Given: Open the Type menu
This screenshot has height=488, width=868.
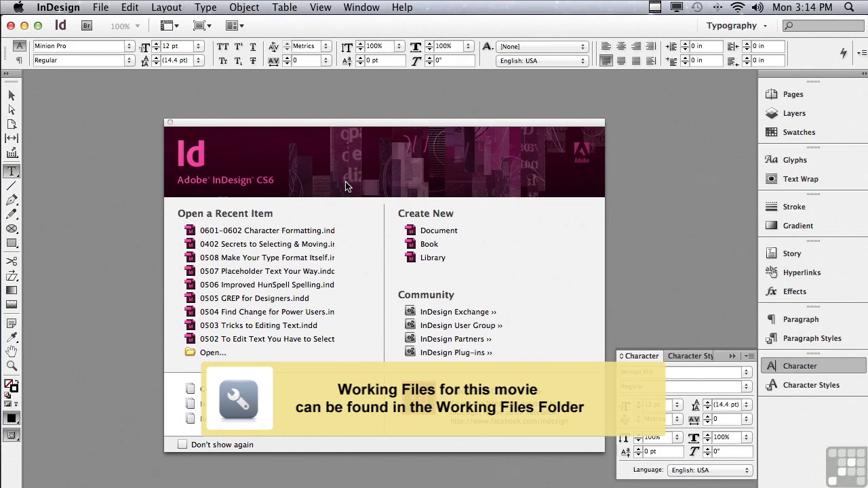Looking at the screenshot, I should click(x=205, y=7).
